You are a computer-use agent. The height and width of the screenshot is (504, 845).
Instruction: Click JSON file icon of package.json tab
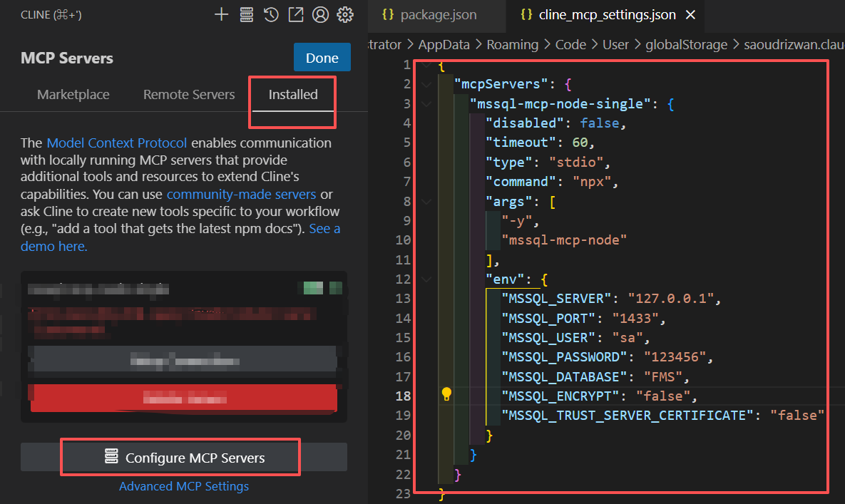[388, 14]
